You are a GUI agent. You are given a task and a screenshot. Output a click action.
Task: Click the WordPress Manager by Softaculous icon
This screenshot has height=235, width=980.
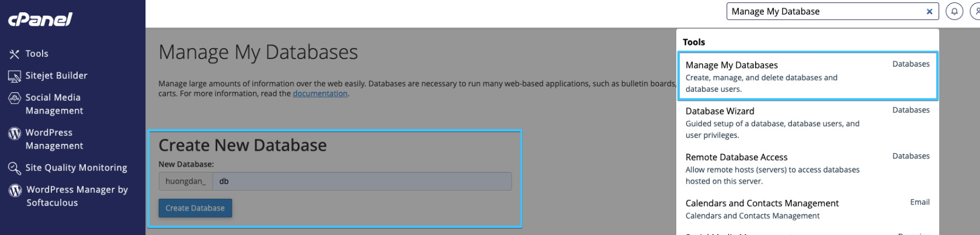point(15,191)
